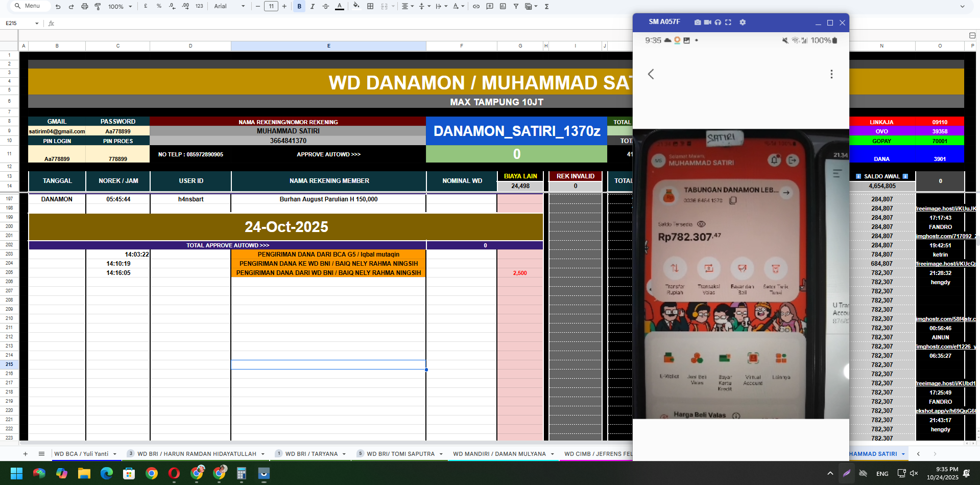Click APPROVE AUTOWD >>> cell
Viewport: 980px width, 485px height.
328,154
